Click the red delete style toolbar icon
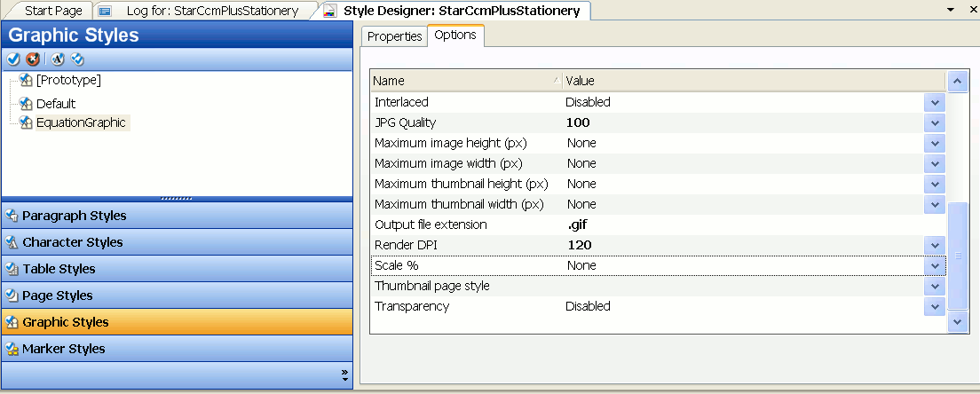 coord(33,59)
